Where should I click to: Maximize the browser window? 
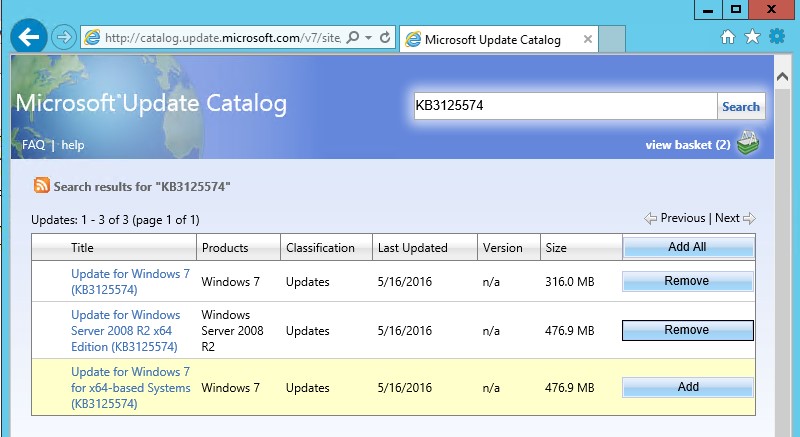click(x=735, y=10)
